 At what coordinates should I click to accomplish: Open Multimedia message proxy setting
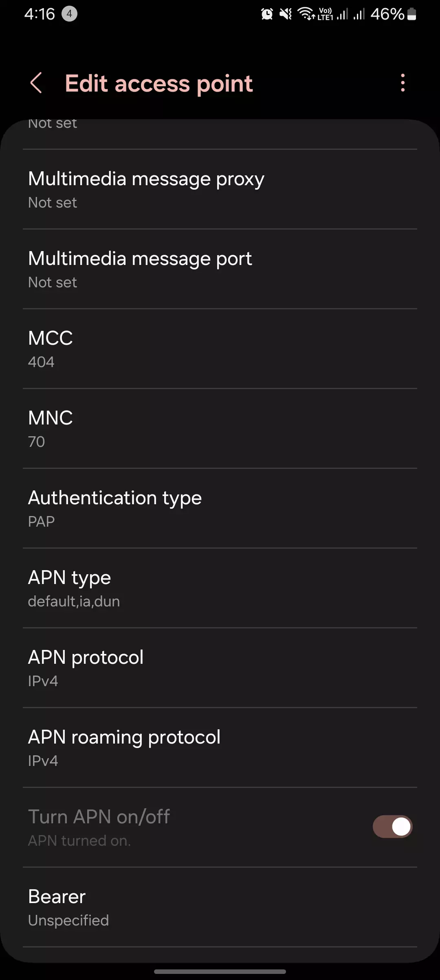pos(220,189)
